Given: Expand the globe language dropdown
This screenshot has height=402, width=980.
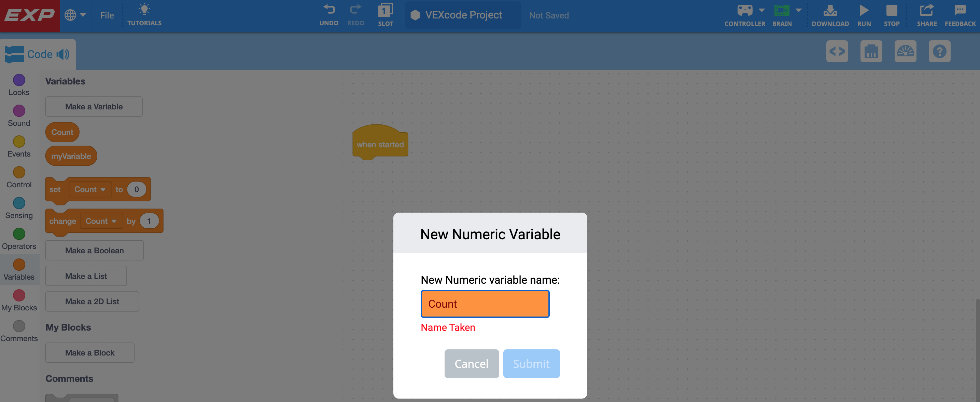Looking at the screenshot, I should (x=75, y=15).
